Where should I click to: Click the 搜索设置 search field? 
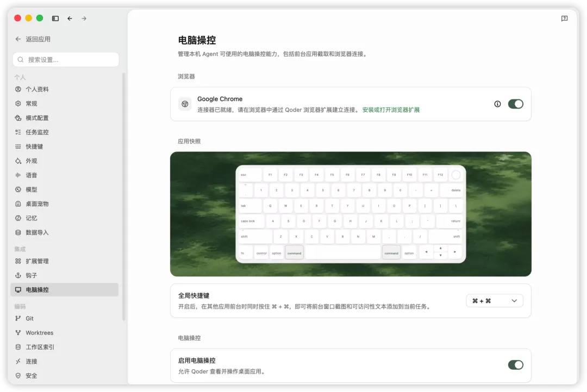66,60
